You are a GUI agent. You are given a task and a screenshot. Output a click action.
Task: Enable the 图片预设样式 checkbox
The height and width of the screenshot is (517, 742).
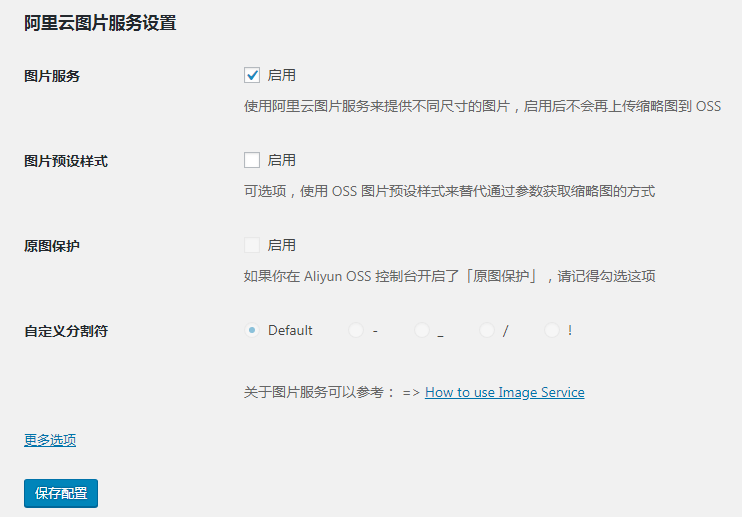coord(252,160)
